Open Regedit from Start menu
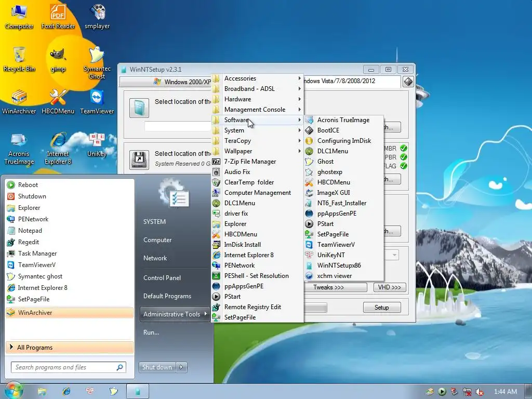 pyautogui.click(x=70, y=242)
